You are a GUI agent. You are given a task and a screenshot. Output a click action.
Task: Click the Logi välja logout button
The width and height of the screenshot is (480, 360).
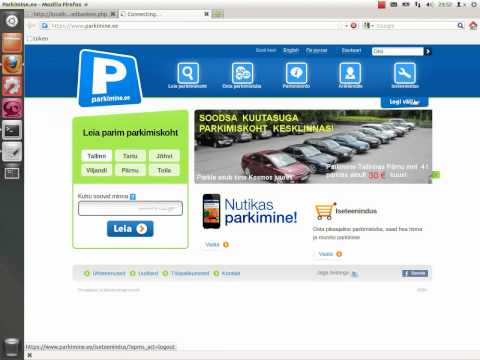pyautogui.click(x=404, y=102)
